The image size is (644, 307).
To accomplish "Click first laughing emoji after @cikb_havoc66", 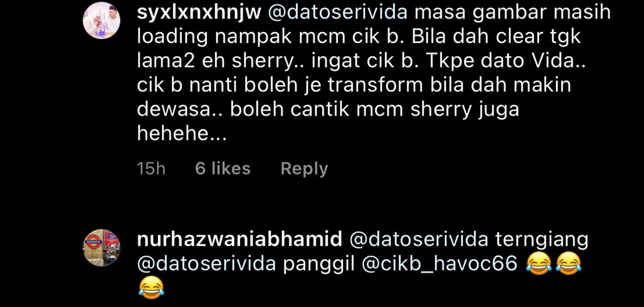I will (x=539, y=264).
